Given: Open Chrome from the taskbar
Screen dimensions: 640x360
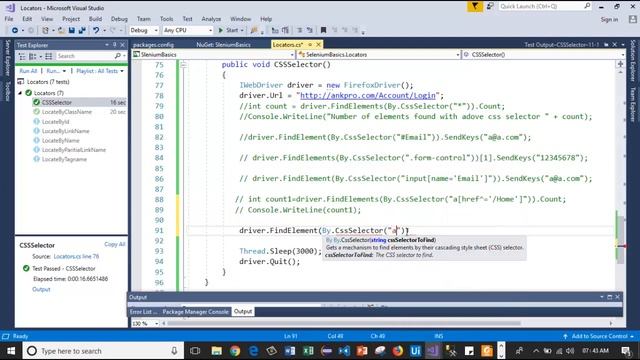Looking at the screenshot, I should (x=235, y=351).
